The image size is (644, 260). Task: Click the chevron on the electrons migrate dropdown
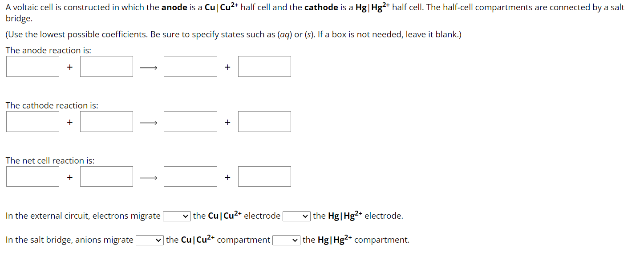(x=185, y=216)
